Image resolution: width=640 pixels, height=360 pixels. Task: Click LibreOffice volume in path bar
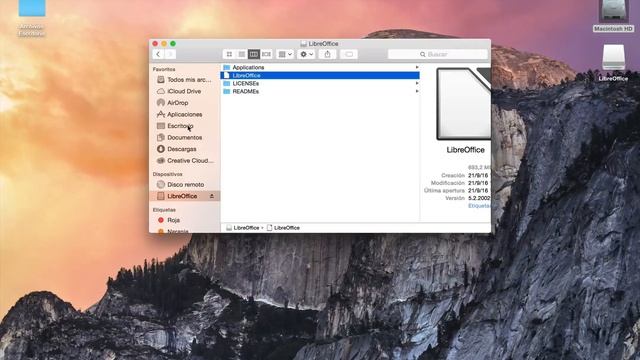pos(243,228)
